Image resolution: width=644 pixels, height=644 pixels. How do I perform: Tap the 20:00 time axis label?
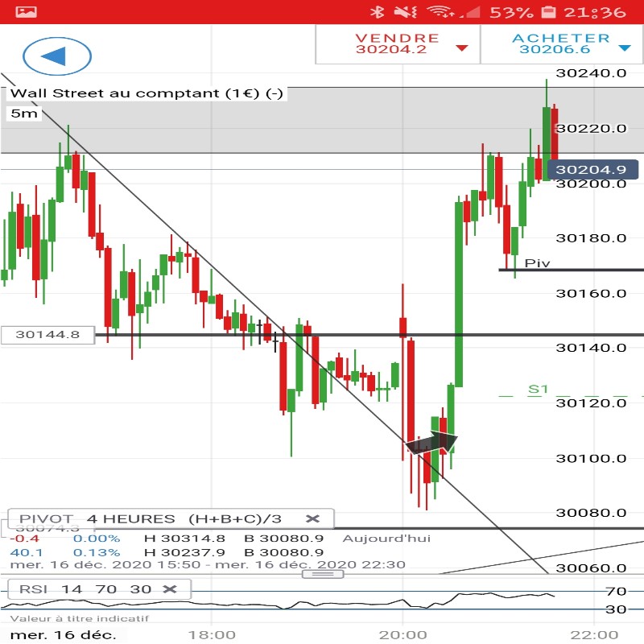pos(403,634)
